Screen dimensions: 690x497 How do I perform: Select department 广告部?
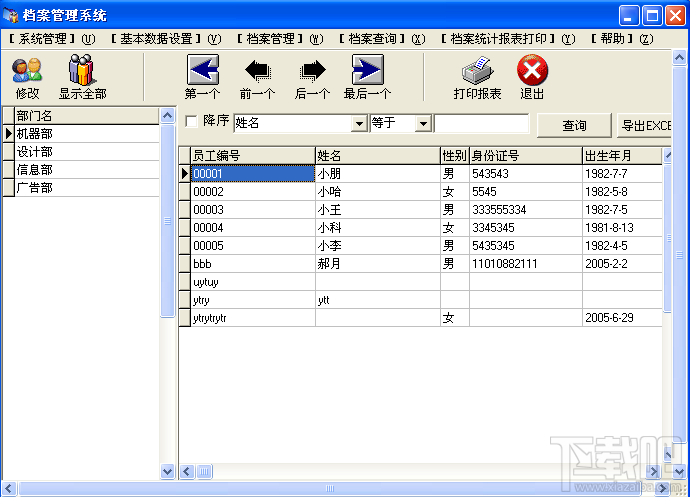pyautogui.click(x=87, y=188)
